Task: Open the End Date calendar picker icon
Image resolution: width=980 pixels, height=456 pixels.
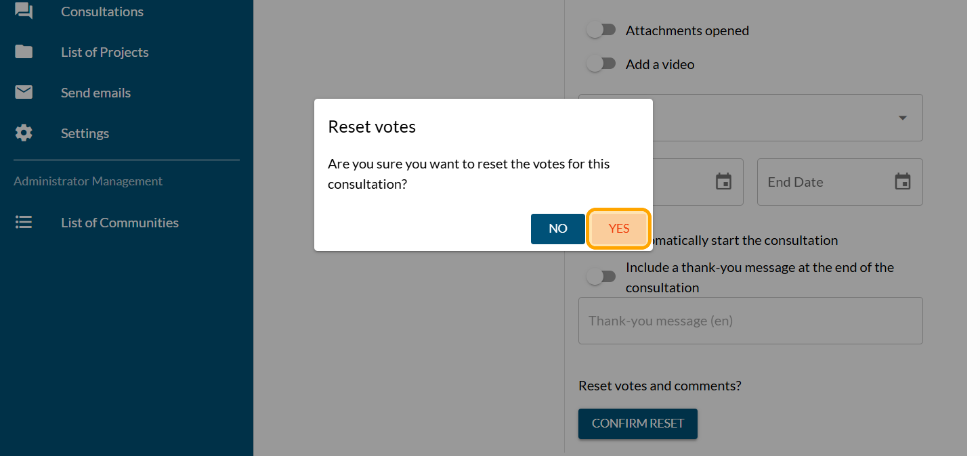Action: point(902,182)
